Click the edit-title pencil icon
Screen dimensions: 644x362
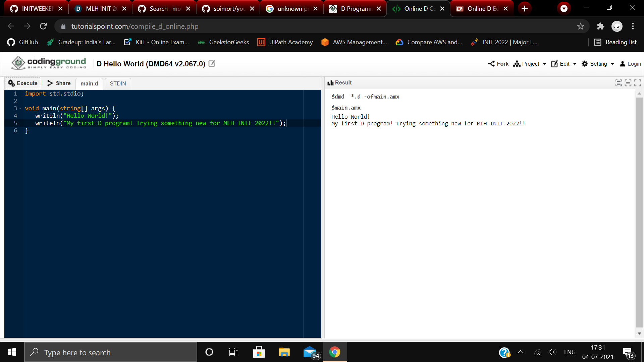(212, 63)
